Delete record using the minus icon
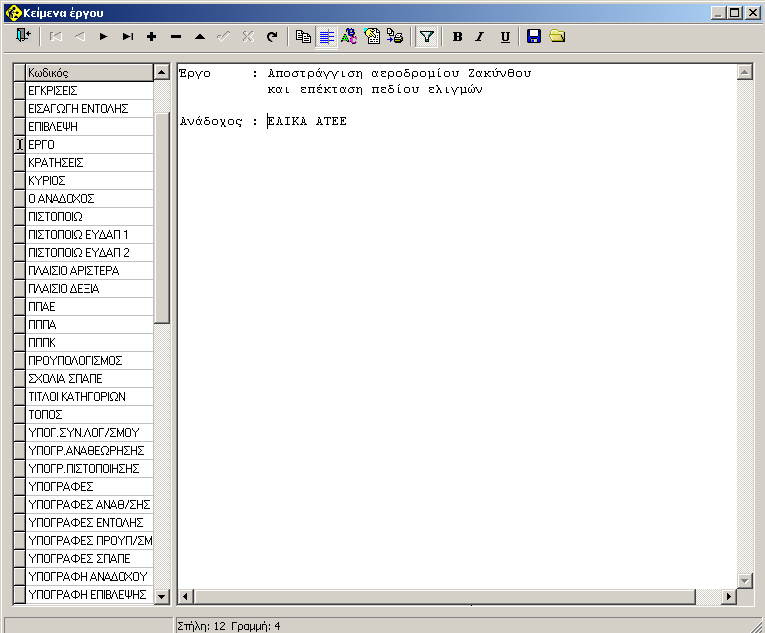This screenshot has width=765, height=633. click(176, 37)
